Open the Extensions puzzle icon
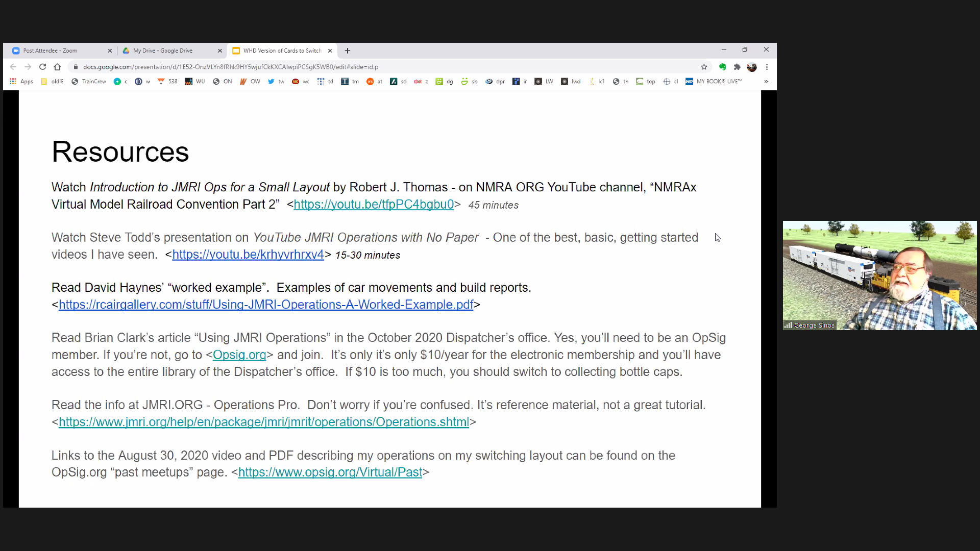 tap(737, 67)
